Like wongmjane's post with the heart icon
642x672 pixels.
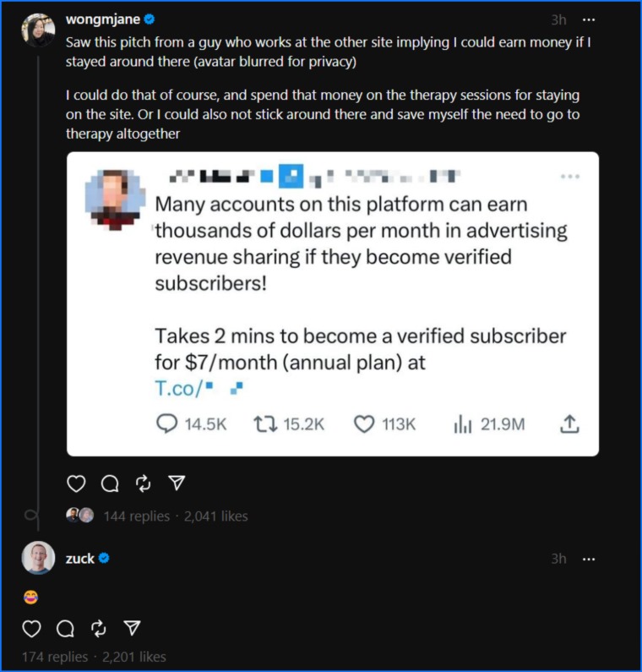coord(76,484)
